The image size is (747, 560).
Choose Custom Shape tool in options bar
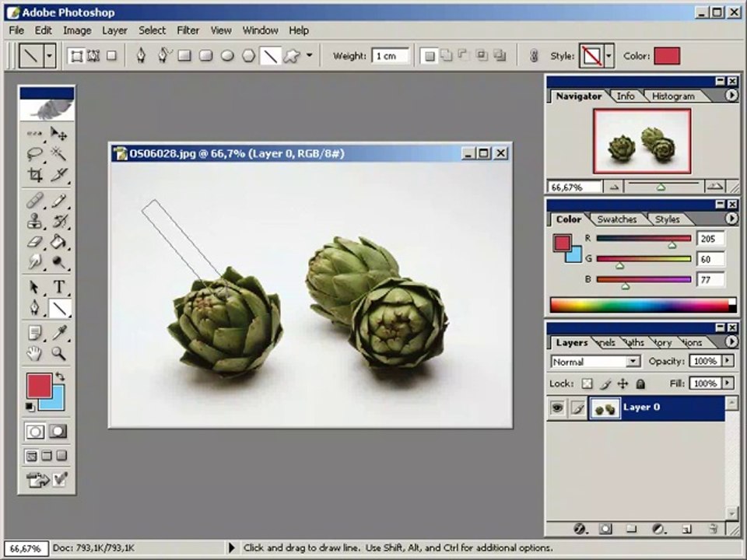pyautogui.click(x=292, y=56)
